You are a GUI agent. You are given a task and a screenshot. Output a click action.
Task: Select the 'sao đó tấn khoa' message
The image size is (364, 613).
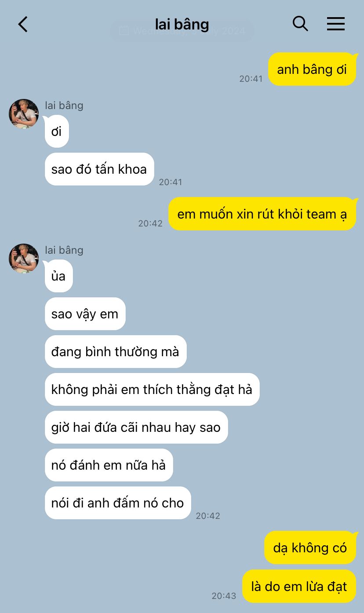(99, 169)
